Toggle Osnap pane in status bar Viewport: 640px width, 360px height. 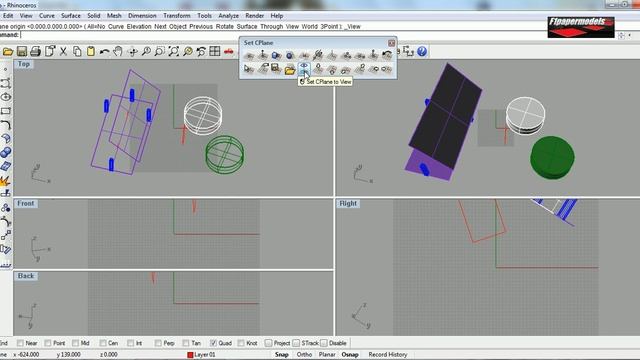[x=350, y=355]
